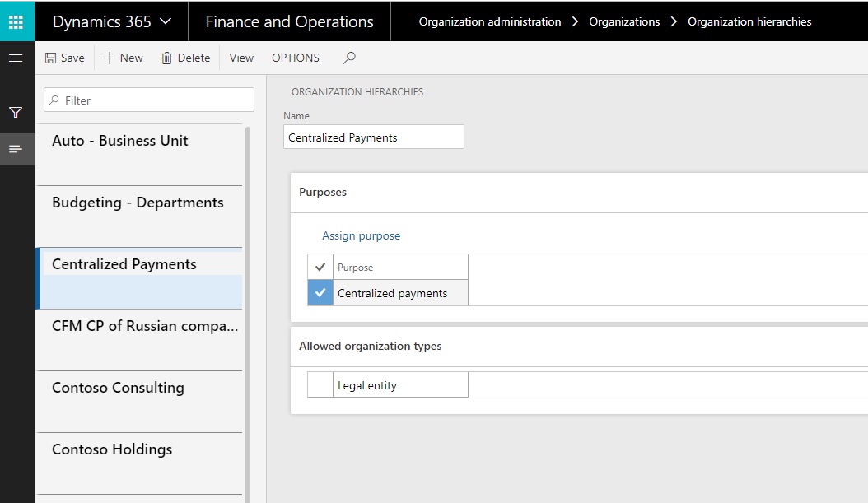Click the magnifier search icon in toolbar

pos(349,58)
